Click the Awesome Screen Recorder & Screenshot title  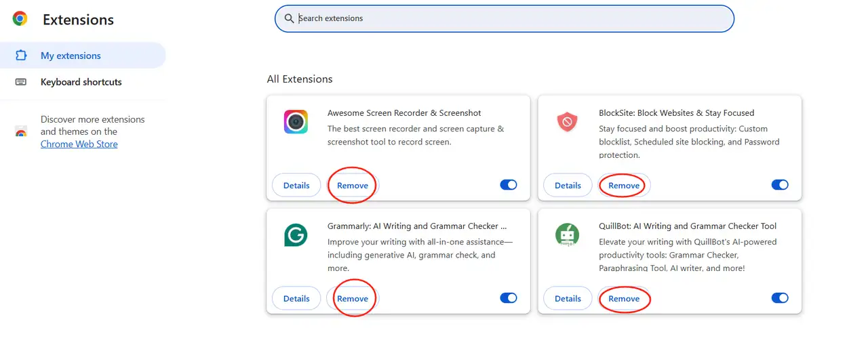point(404,113)
